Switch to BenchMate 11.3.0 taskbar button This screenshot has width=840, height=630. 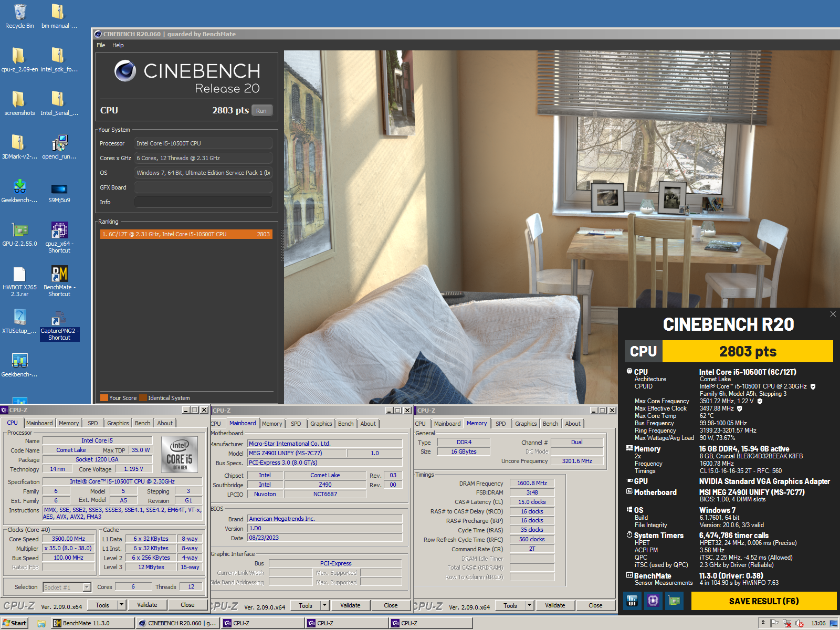pos(92,623)
